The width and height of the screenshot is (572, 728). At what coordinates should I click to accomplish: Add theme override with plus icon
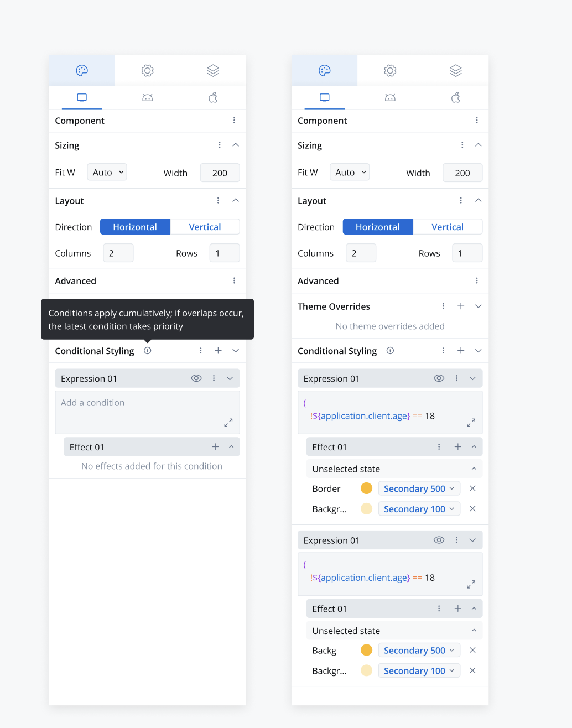tap(460, 306)
